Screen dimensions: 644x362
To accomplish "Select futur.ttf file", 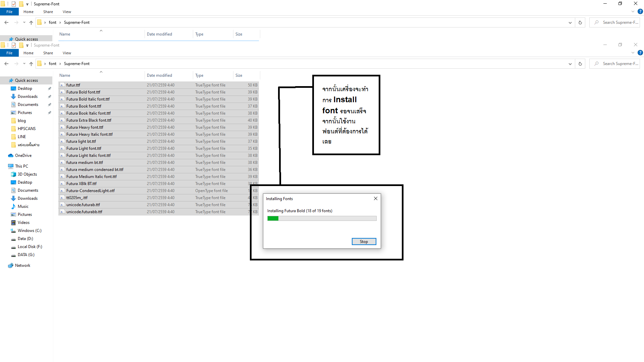I will [158, 85].
